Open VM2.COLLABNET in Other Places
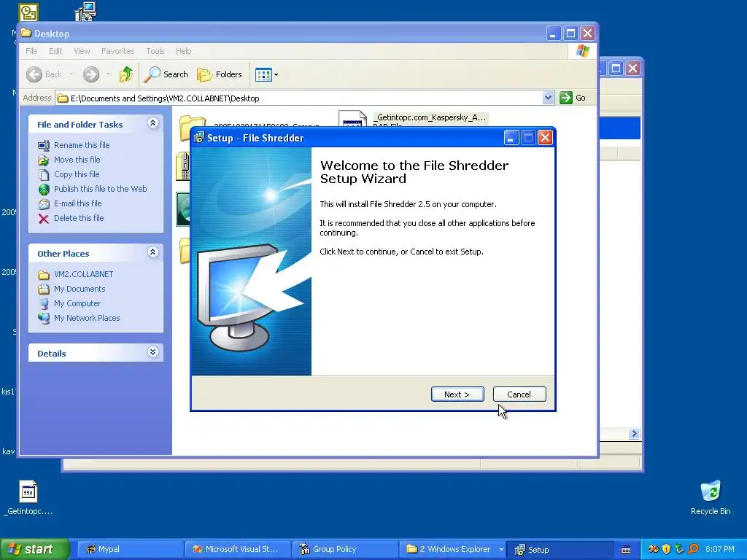Image resolution: width=747 pixels, height=560 pixels. tap(83, 274)
